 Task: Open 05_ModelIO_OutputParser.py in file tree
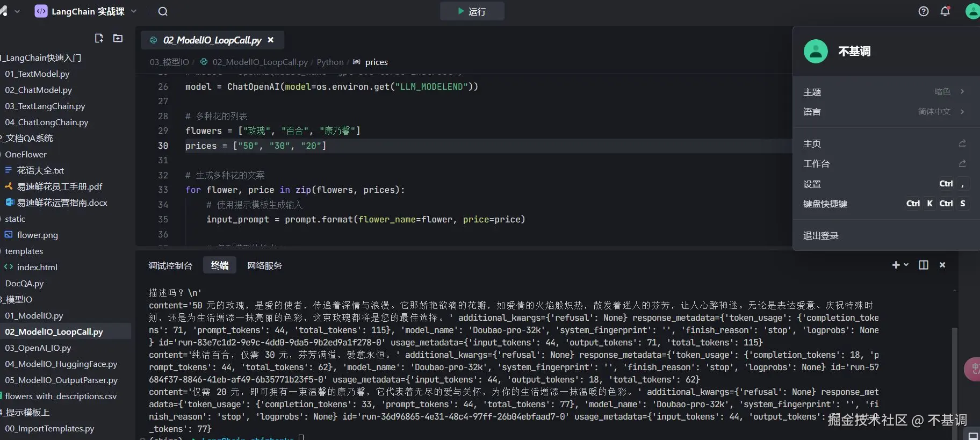point(61,380)
